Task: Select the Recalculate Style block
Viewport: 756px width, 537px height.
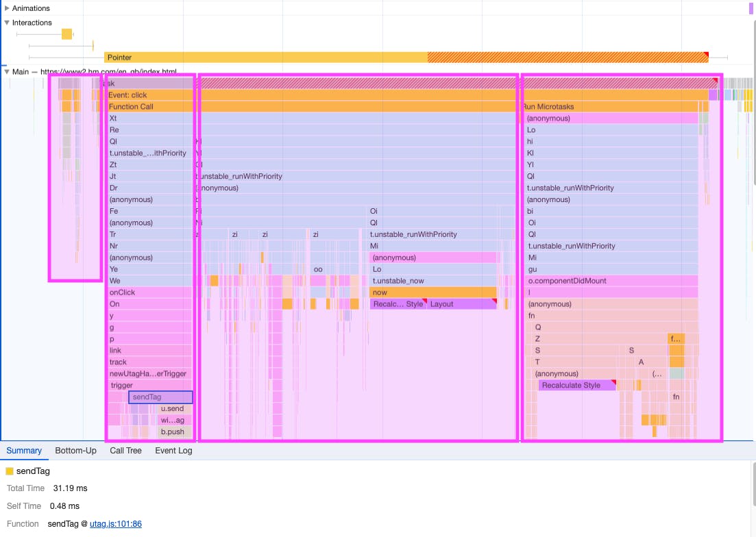Action: click(x=576, y=385)
